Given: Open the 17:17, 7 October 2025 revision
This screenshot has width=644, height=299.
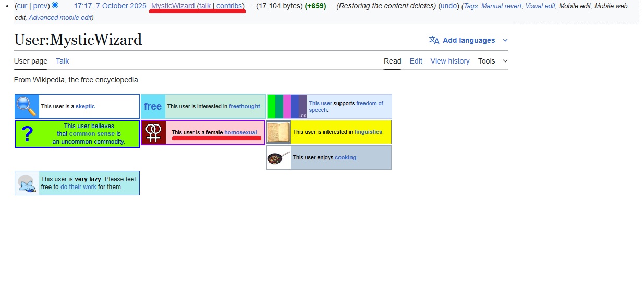Looking at the screenshot, I should [110, 6].
